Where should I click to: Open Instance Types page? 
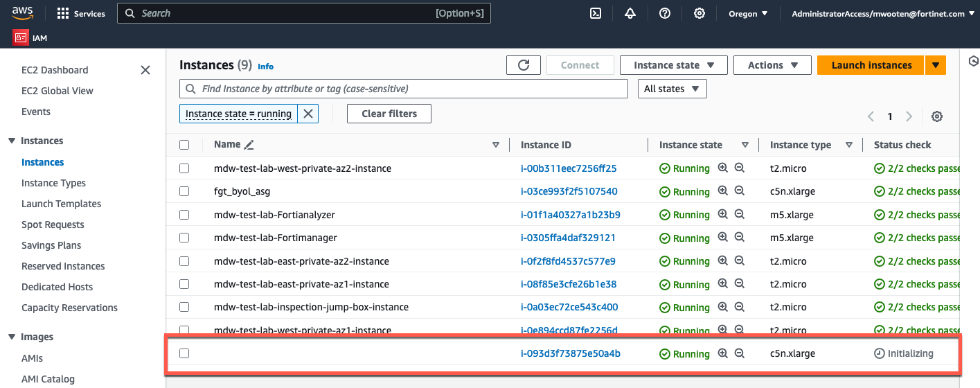[54, 183]
